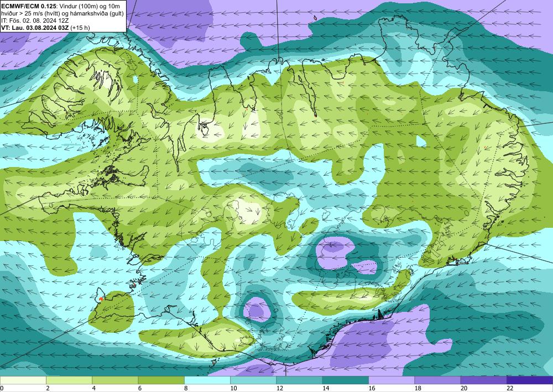Click the teal 12–14 m/s legend swatch
This screenshot has width=553, height=392.
point(299,380)
